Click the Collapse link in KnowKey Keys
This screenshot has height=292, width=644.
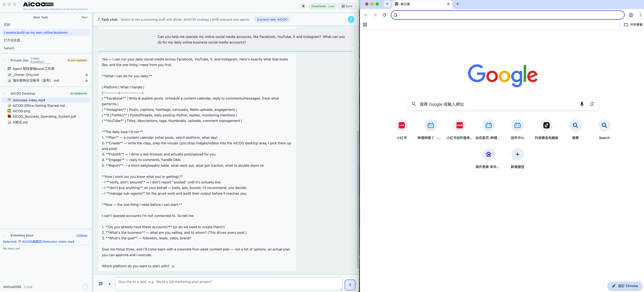coord(82,235)
